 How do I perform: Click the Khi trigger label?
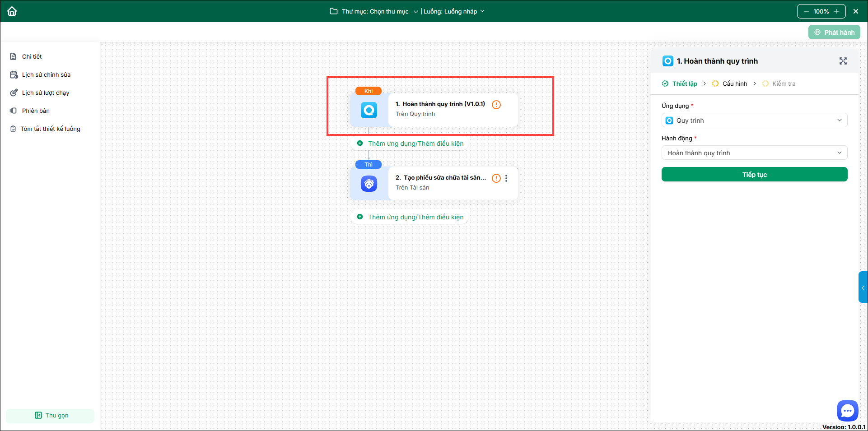pos(369,91)
